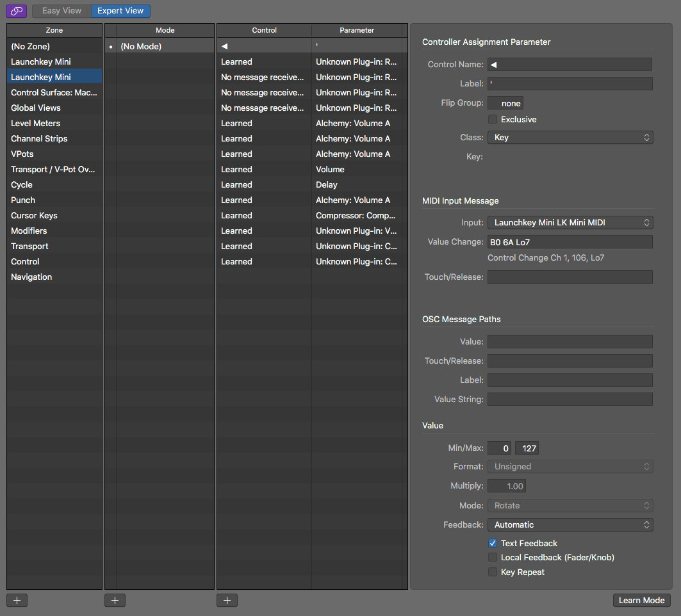The height and width of the screenshot is (616, 681).
Task: Select the Transport zone in list
Action: 29,246
